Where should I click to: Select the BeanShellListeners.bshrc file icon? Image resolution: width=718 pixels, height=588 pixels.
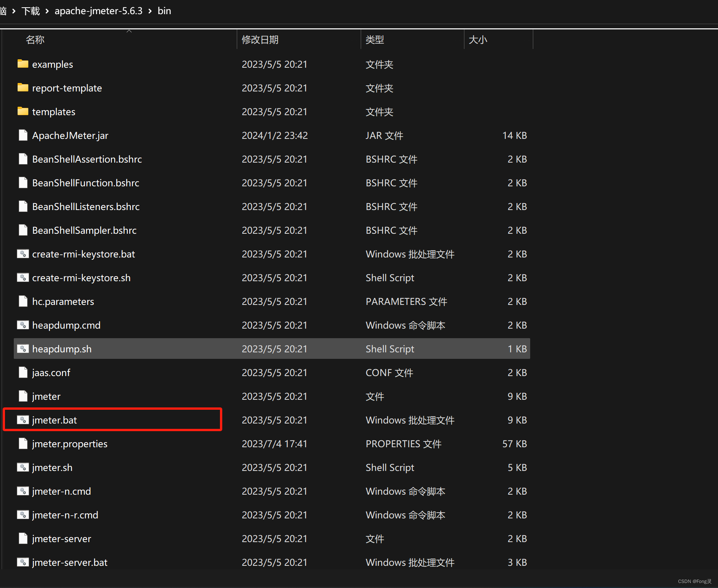coord(23,206)
